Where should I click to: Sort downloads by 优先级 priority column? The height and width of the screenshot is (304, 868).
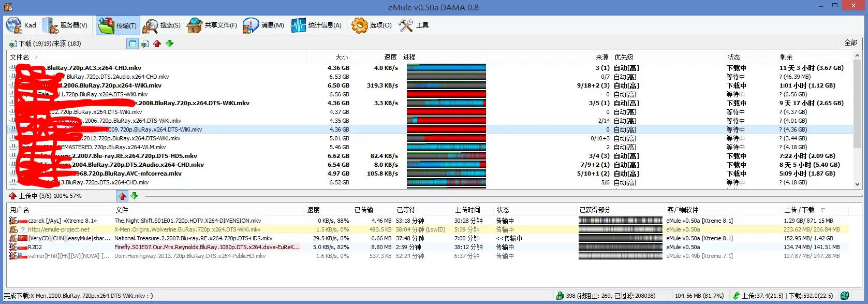[x=668, y=57]
